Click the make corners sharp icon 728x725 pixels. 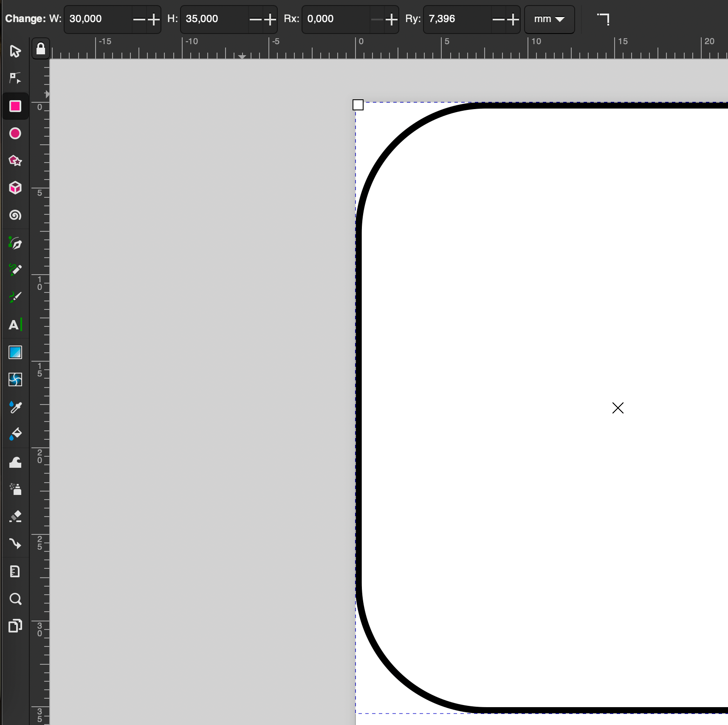coord(603,19)
